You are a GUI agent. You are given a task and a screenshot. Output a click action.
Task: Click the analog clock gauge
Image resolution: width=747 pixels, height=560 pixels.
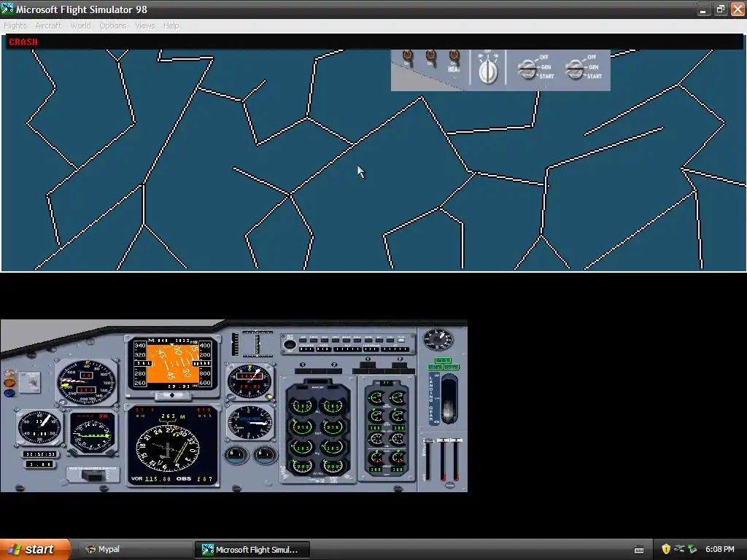(x=39, y=427)
